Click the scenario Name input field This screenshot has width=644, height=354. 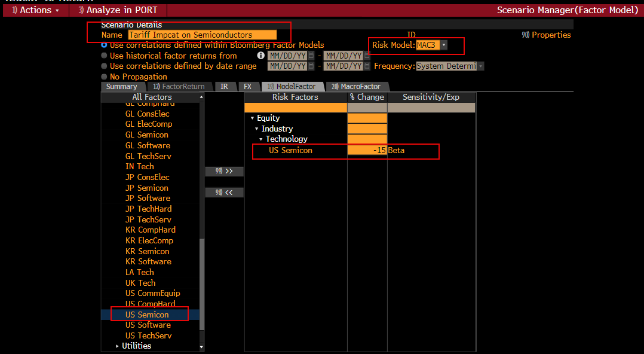coord(203,35)
